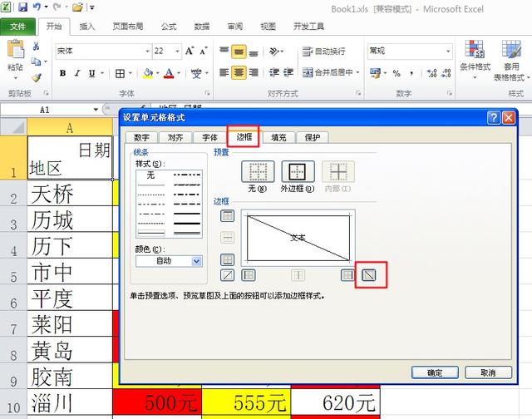Toggle bottom align button
This screenshot has height=419, width=532.
pyautogui.click(x=254, y=52)
